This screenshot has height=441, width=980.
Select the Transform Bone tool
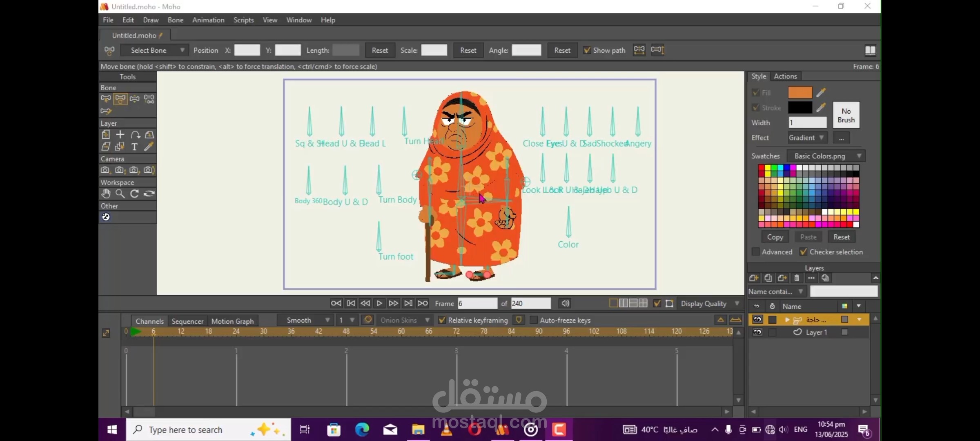point(120,99)
